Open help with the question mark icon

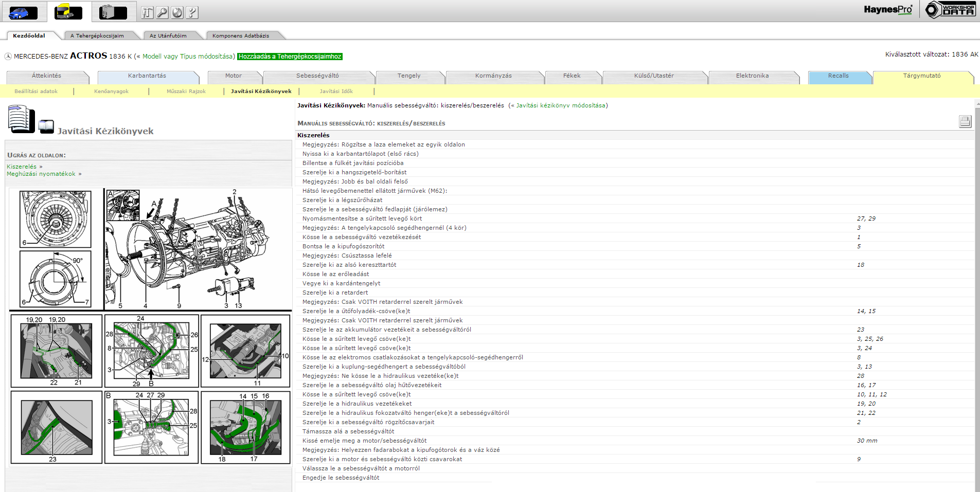pos(192,12)
